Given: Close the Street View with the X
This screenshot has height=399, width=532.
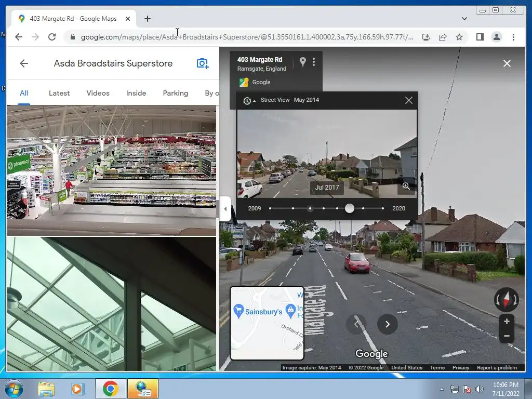Looking at the screenshot, I should tap(507, 63).
